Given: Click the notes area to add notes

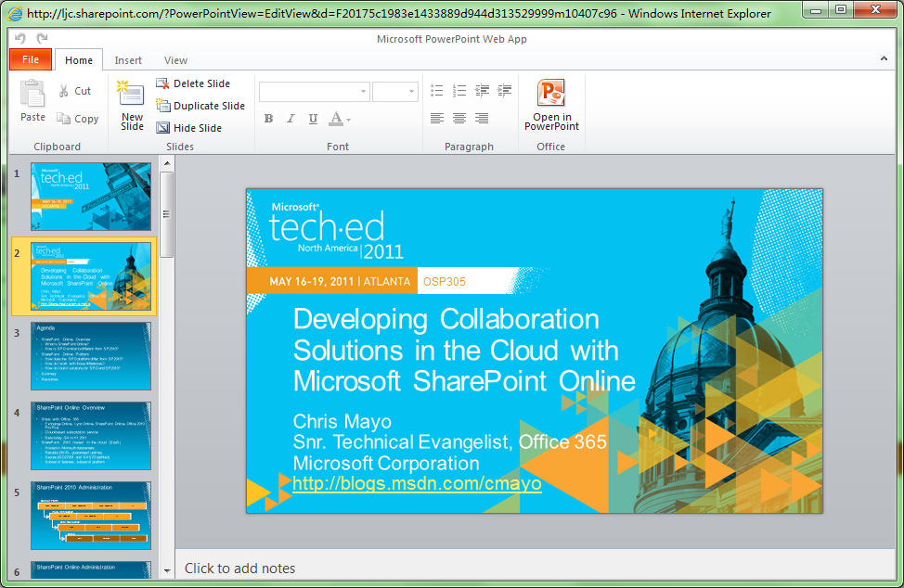Looking at the screenshot, I should (x=536, y=568).
